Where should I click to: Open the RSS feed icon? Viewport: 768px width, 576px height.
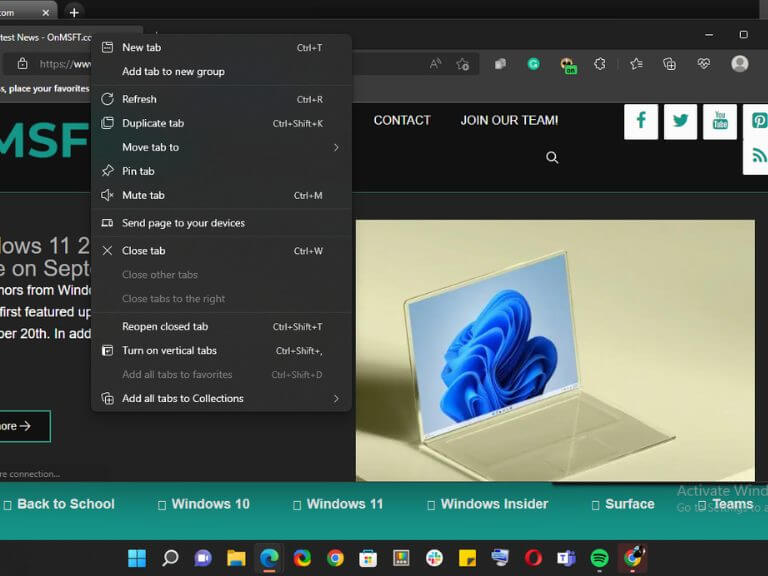pyautogui.click(x=759, y=156)
